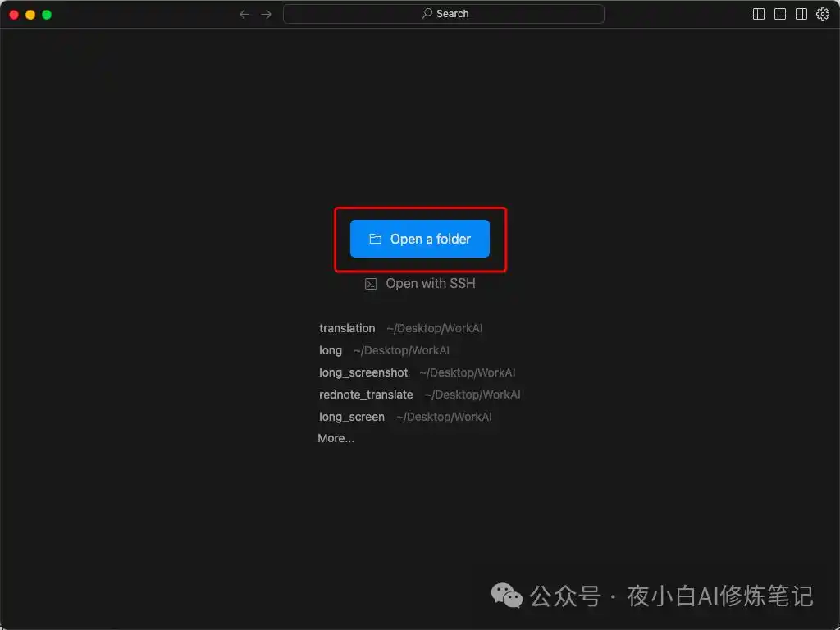The image size is (840, 630).
Task: Open the long_screenshot recent project
Action: [363, 372]
